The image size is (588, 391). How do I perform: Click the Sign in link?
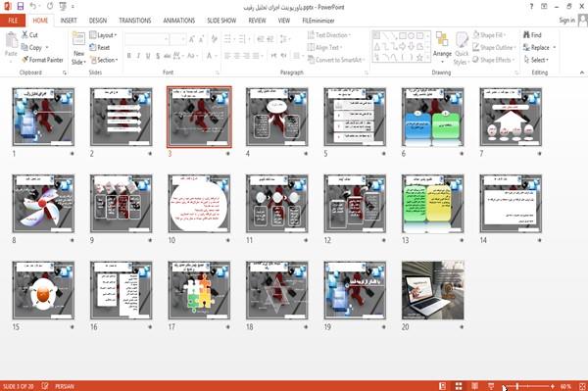point(566,21)
